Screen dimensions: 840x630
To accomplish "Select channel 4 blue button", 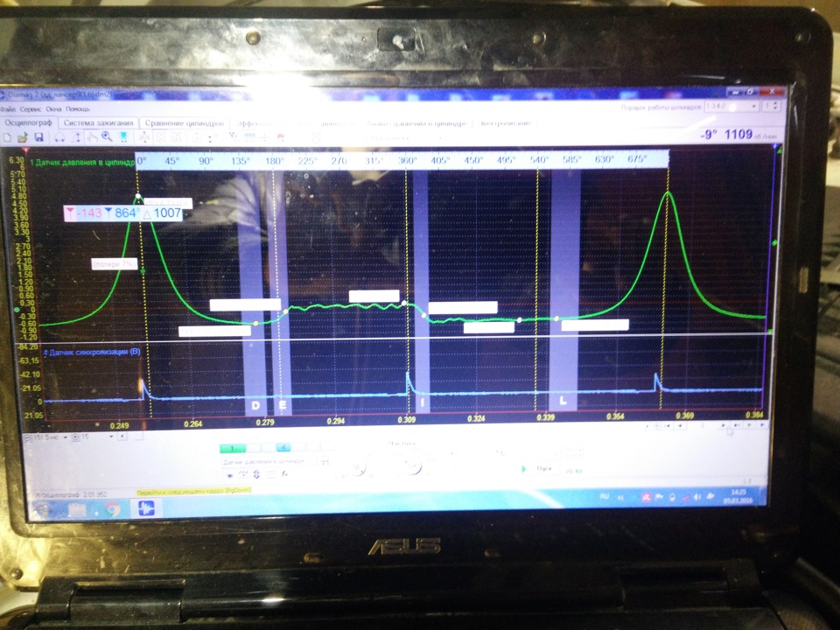I will pyautogui.click(x=283, y=447).
